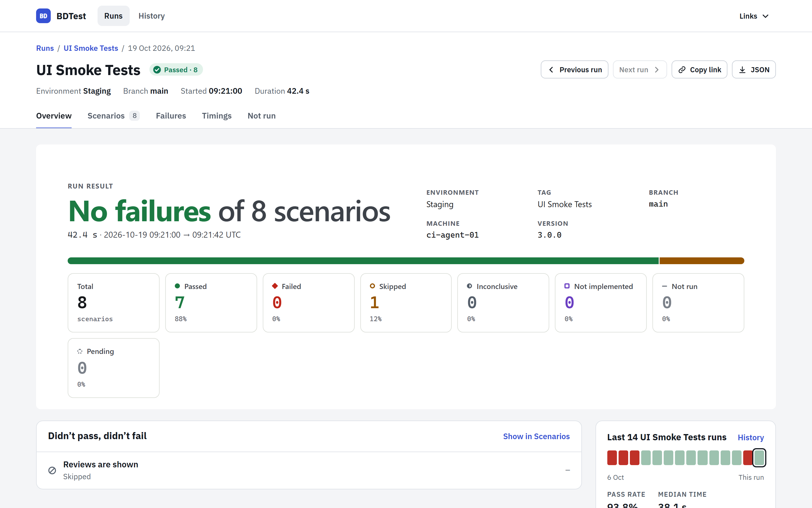Screen dimensions: 812x508
Task: Click the 3.0.0 version value
Action: (549, 235)
